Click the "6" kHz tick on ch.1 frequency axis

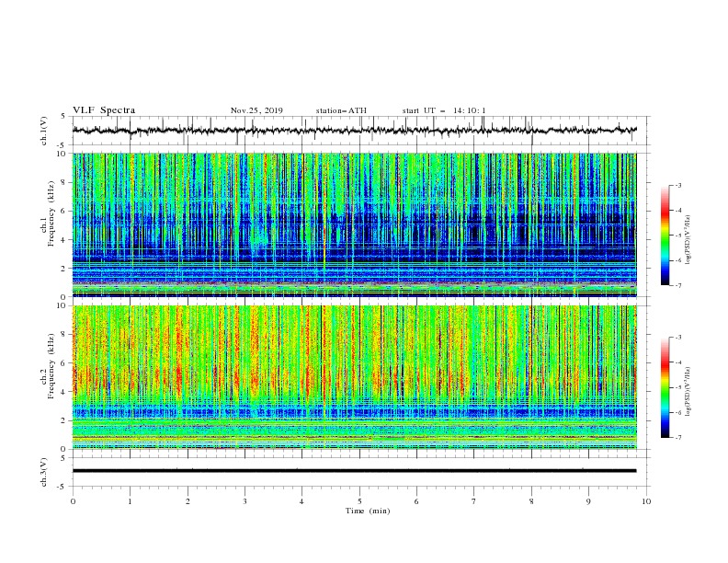(x=64, y=211)
